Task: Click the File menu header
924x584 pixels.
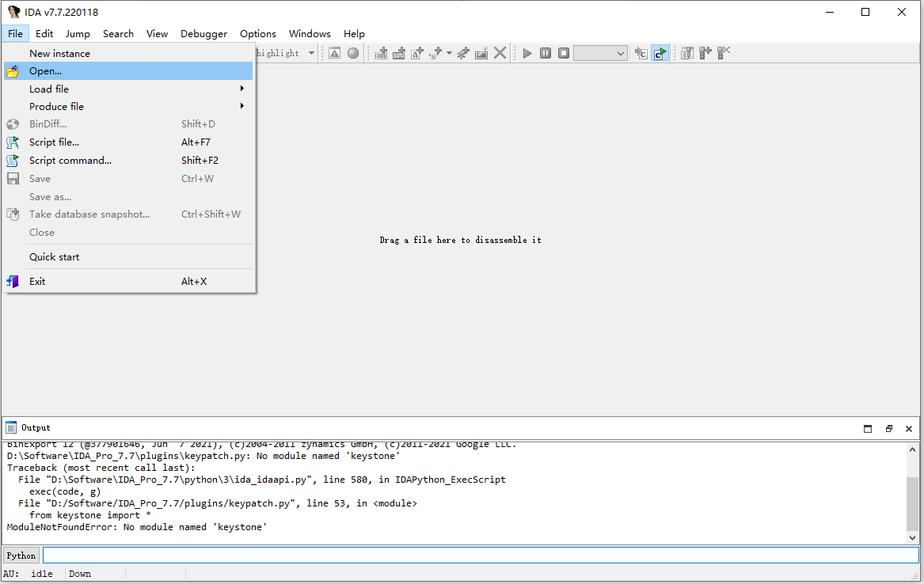Action: pyautogui.click(x=15, y=33)
